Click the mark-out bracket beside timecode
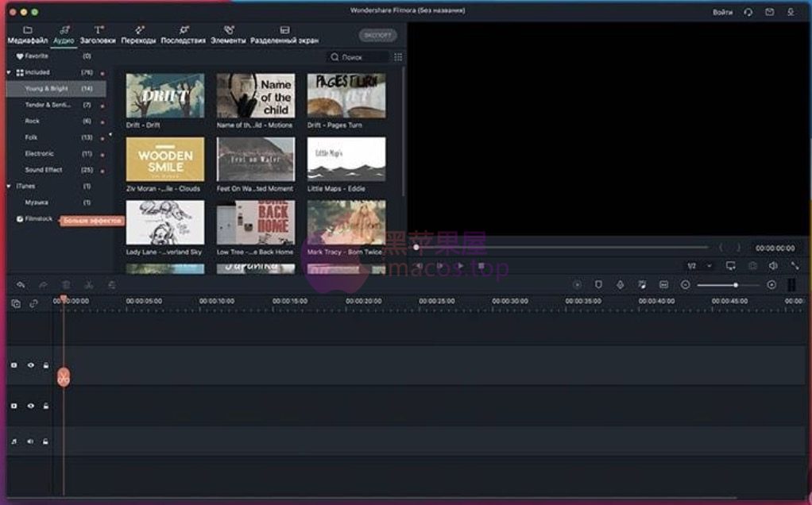 738,248
